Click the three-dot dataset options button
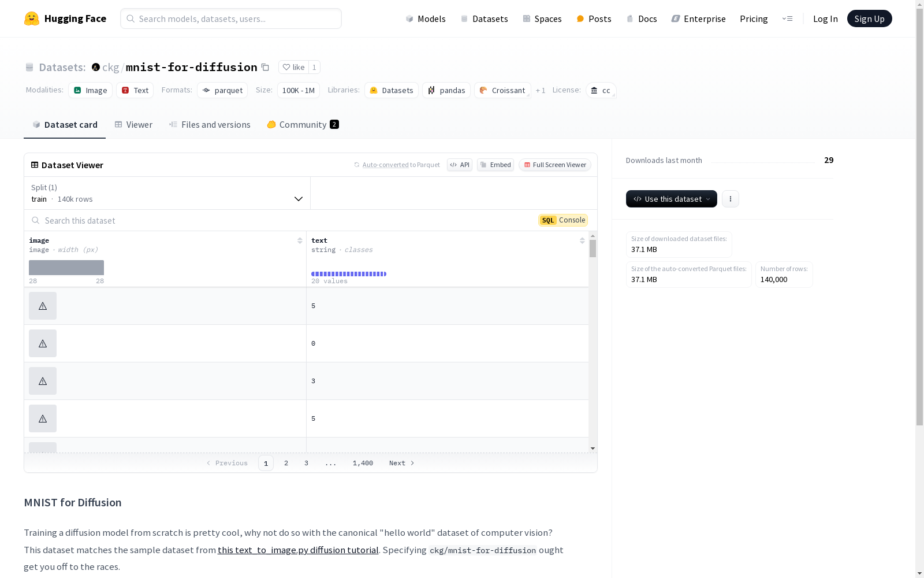 tap(731, 199)
